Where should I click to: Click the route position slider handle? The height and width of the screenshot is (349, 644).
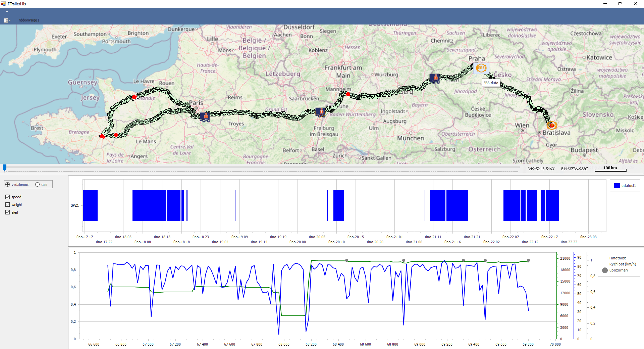click(4, 167)
